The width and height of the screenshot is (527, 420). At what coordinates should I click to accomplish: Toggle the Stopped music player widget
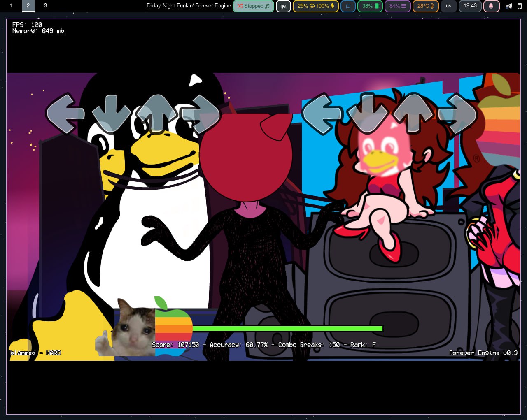click(x=253, y=6)
